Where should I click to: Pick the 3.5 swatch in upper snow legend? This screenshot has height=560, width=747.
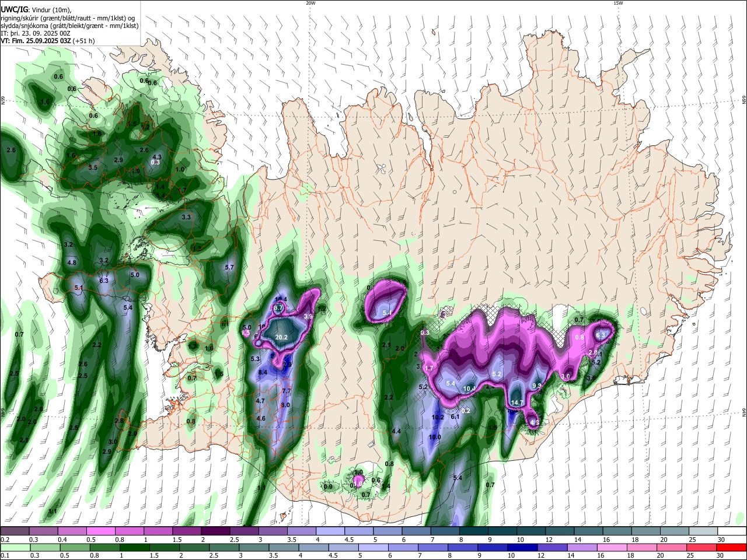pos(302,531)
